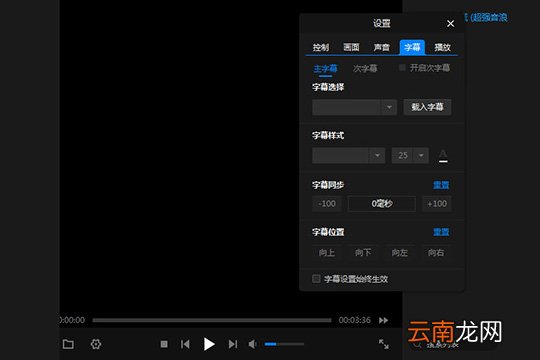Reset 字幕同步 via 重置 link

(441, 185)
